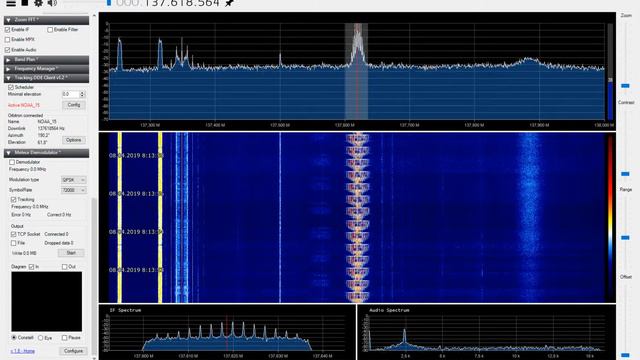Enable the Demodulator checkbox
Screen dimensions: 640x360
tap(12, 162)
